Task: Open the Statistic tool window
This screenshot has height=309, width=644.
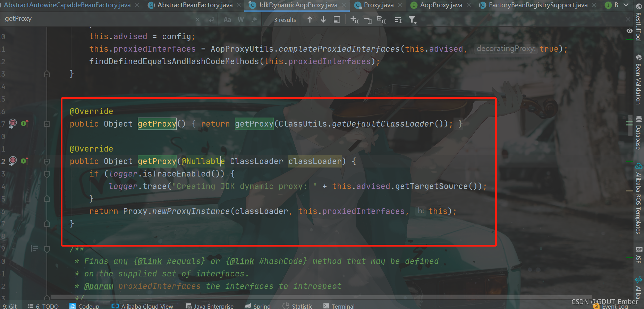Action: [x=298, y=306]
